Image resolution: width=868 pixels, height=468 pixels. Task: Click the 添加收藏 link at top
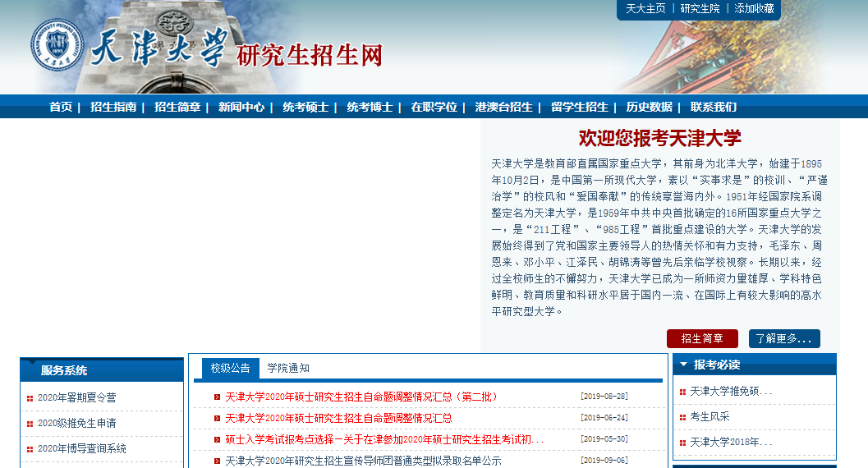[x=754, y=8]
